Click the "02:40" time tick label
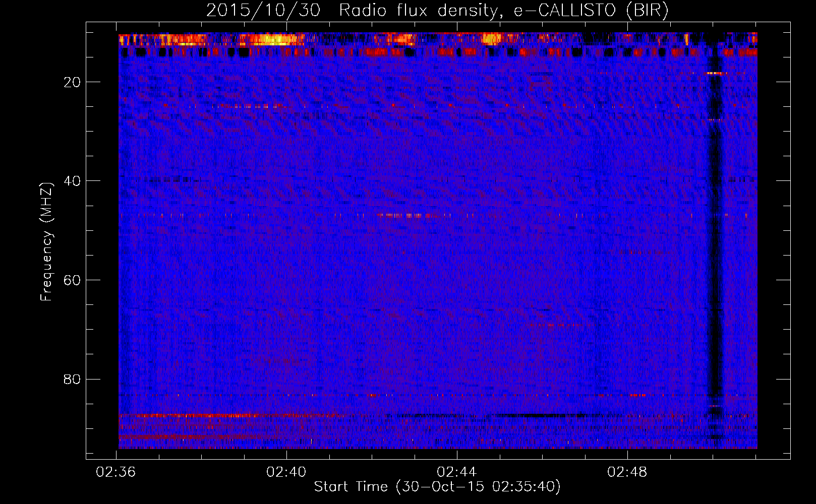The height and width of the screenshot is (504, 816). 286,472
